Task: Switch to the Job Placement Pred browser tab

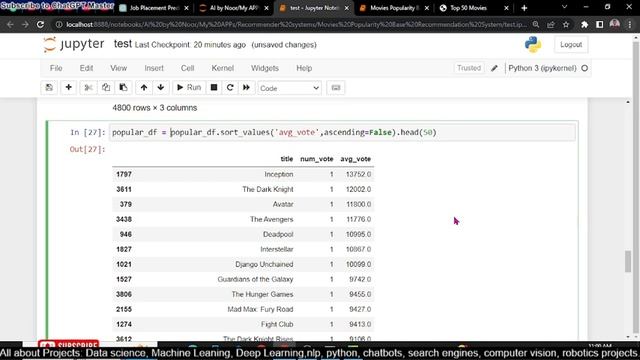Action: pyautogui.click(x=154, y=8)
